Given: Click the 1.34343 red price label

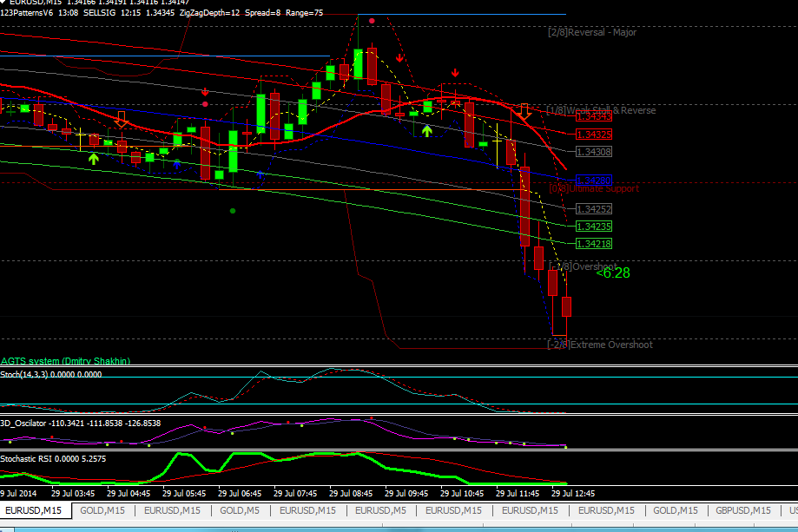Looking at the screenshot, I should coord(594,116).
